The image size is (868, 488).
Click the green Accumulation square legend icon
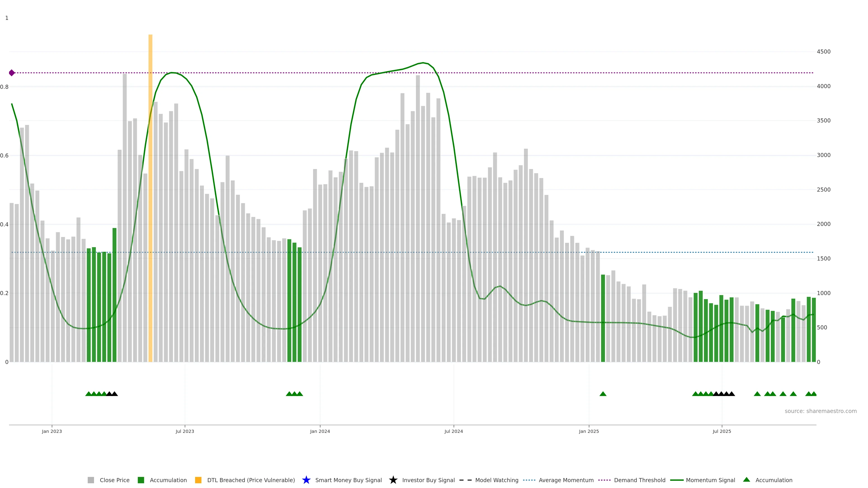pyautogui.click(x=141, y=480)
